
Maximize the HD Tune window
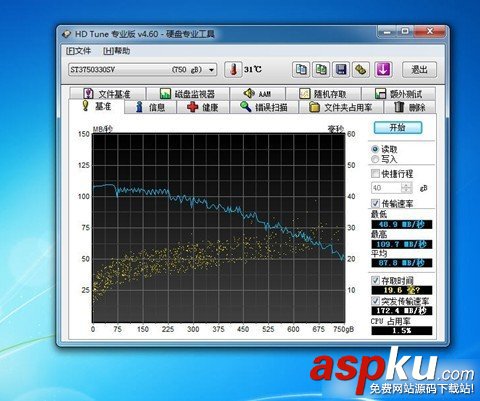pyautogui.click(x=405, y=32)
